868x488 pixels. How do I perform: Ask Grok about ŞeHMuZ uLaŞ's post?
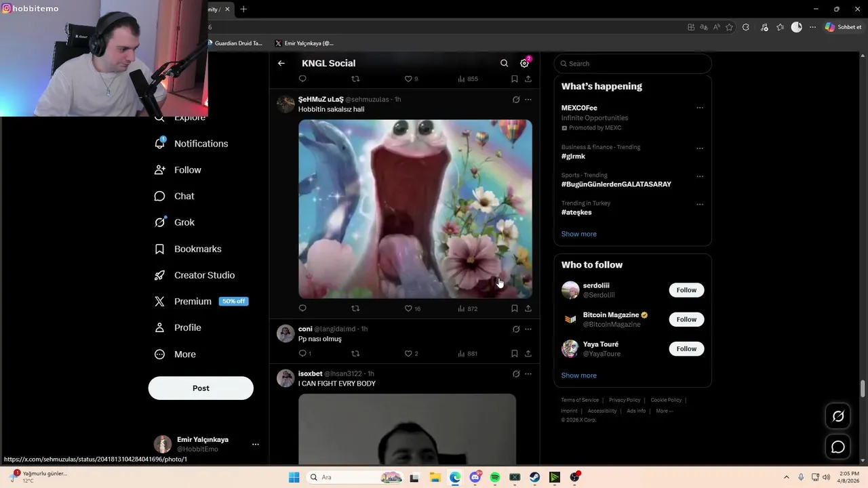tap(516, 100)
